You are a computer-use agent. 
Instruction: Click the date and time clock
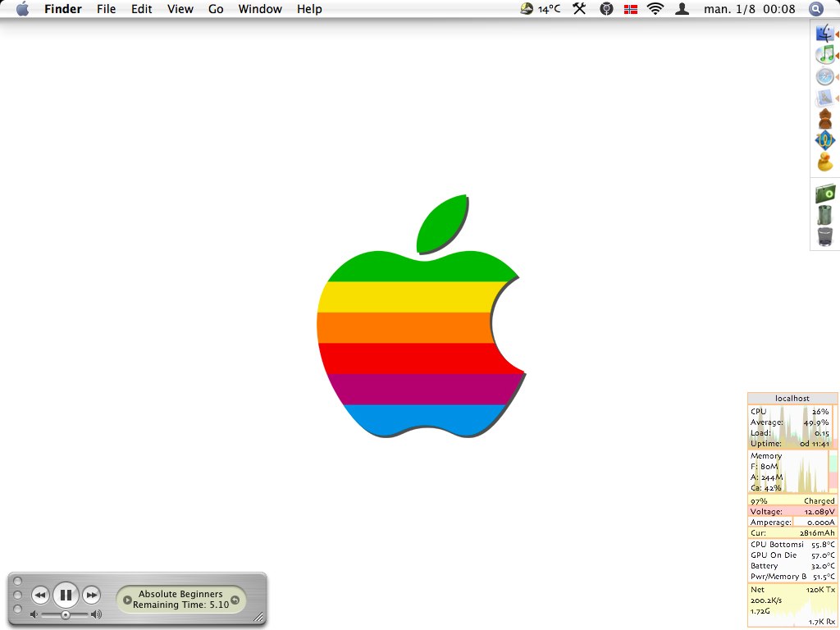[750, 9]
